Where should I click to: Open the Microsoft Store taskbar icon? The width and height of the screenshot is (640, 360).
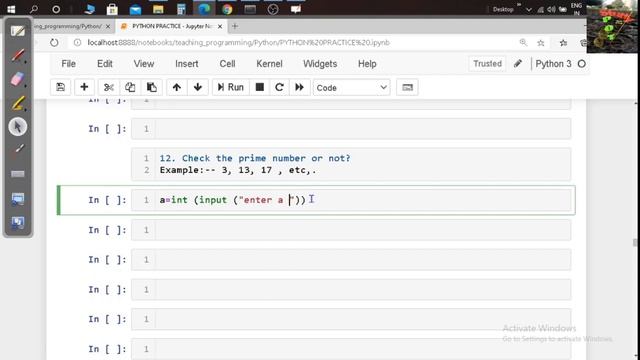(112, 9)
